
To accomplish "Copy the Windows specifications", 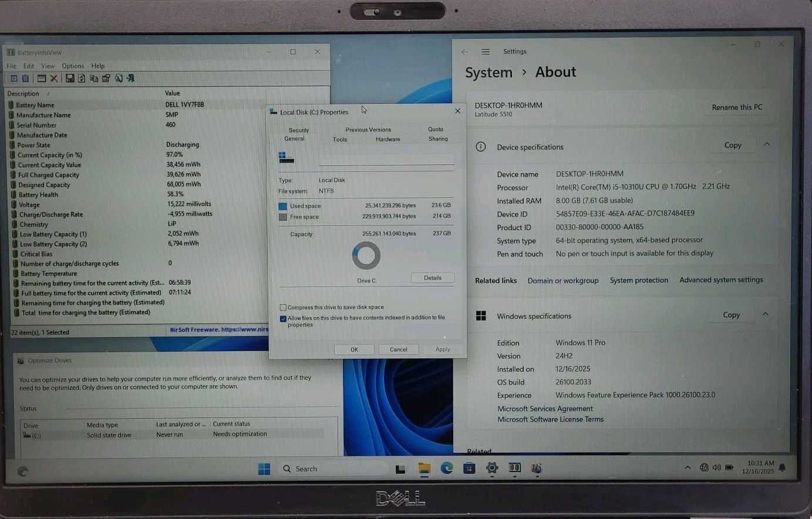I will coord(732,315).
